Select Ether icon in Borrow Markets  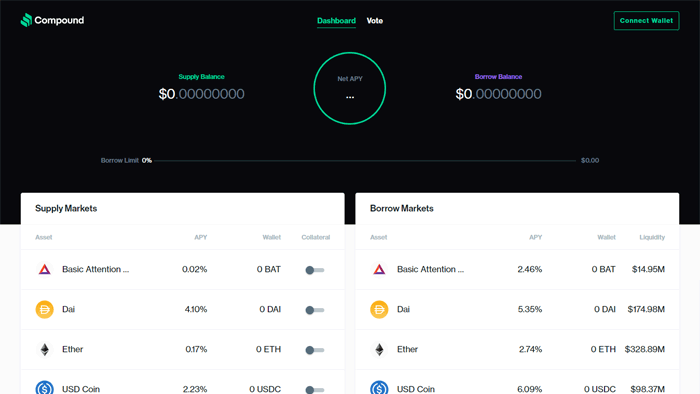click(379, 349)
